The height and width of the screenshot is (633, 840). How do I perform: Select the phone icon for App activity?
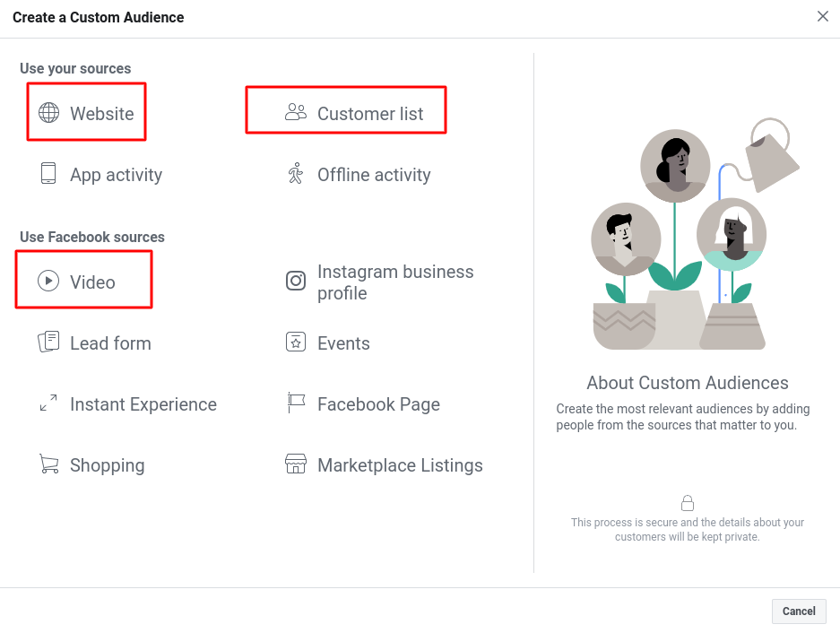48,174
